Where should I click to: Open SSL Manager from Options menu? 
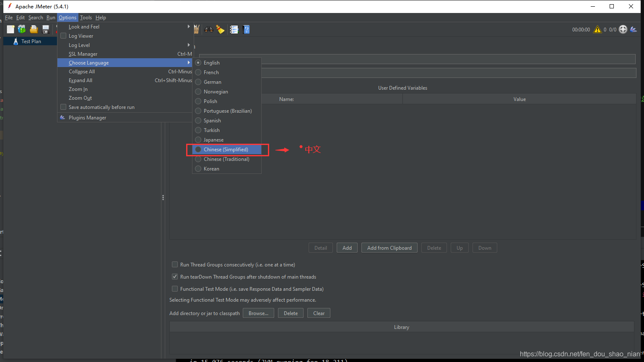(x=125, y=54)
